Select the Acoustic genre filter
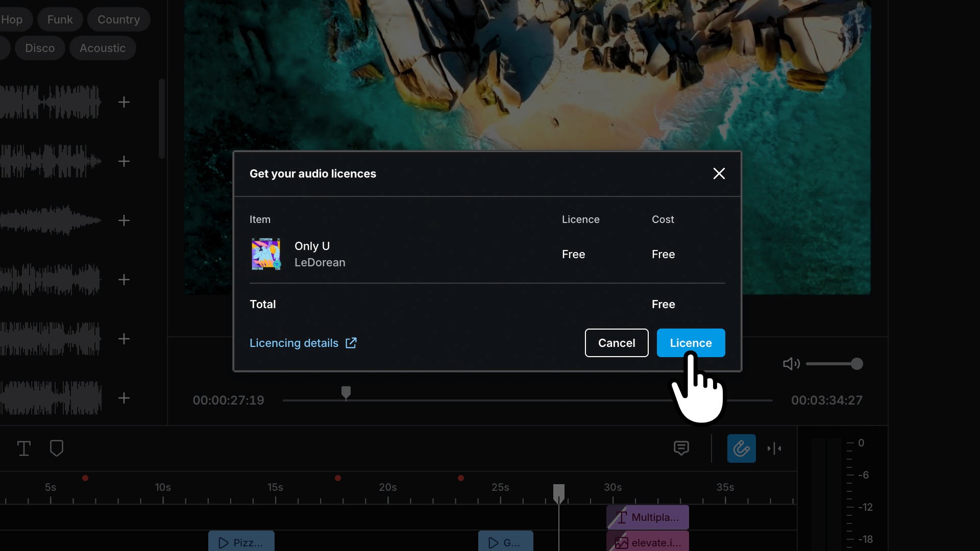The image size is (980, 551). [103, 48]
